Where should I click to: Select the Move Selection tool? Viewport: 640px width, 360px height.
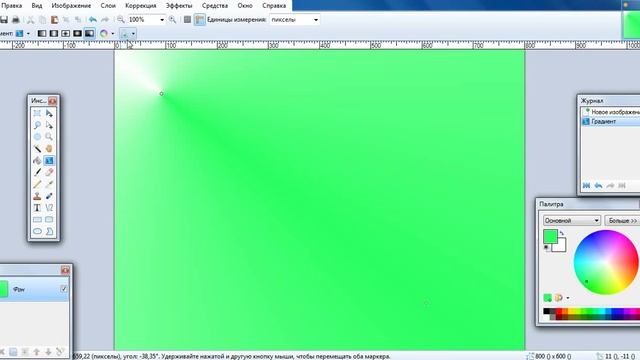(49, 125)
